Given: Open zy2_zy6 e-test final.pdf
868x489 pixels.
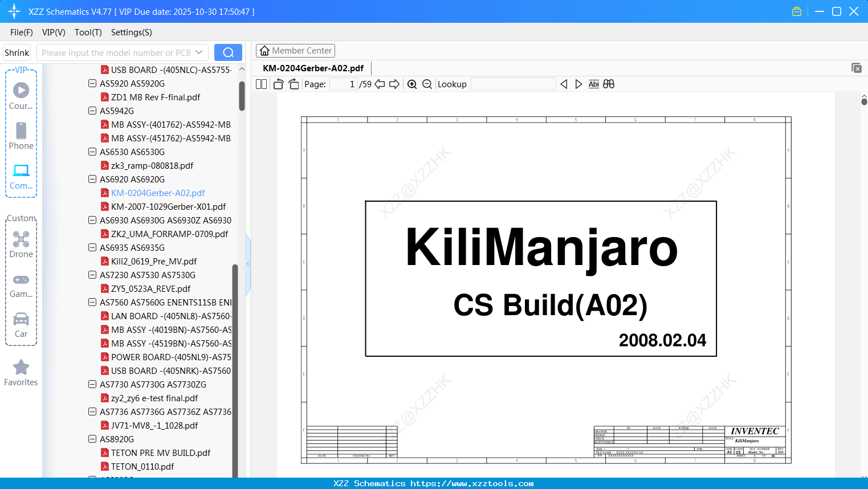Looking at the screenshot, I should point(154,398).
